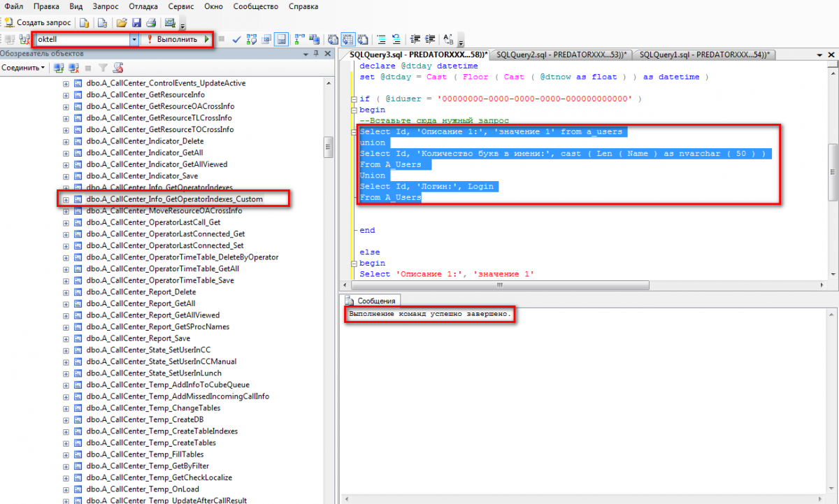Open the Соединить dropdown
Screen dimensions: 839x504
pyautogui.click(x=25, y=68)
